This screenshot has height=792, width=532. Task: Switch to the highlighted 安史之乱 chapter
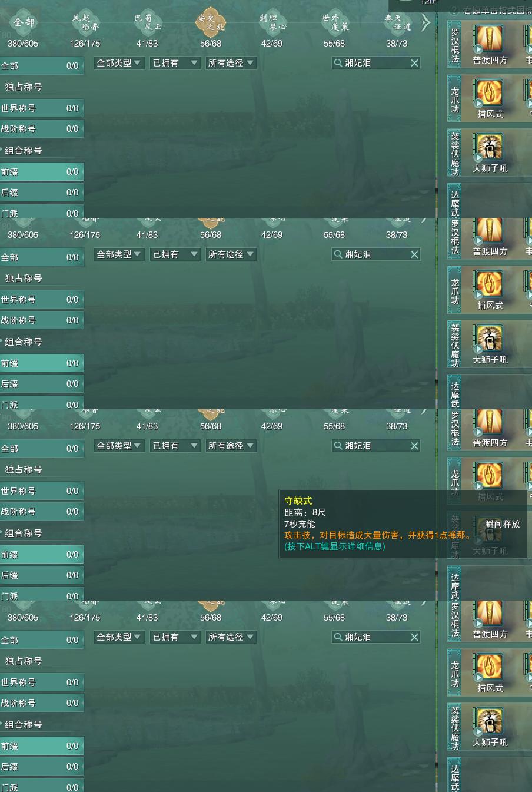tap(211, 22)
